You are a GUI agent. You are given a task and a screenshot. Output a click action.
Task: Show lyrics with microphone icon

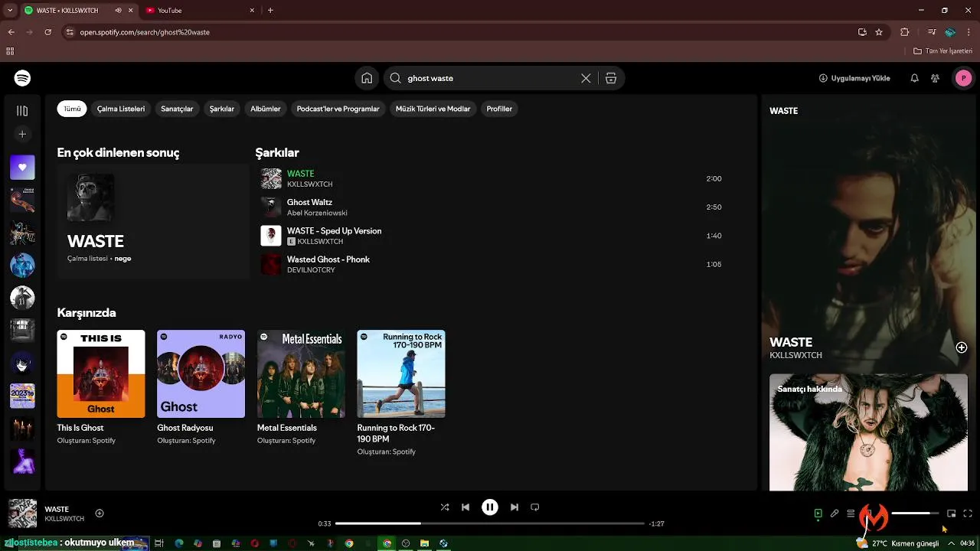tap(835, 514)
